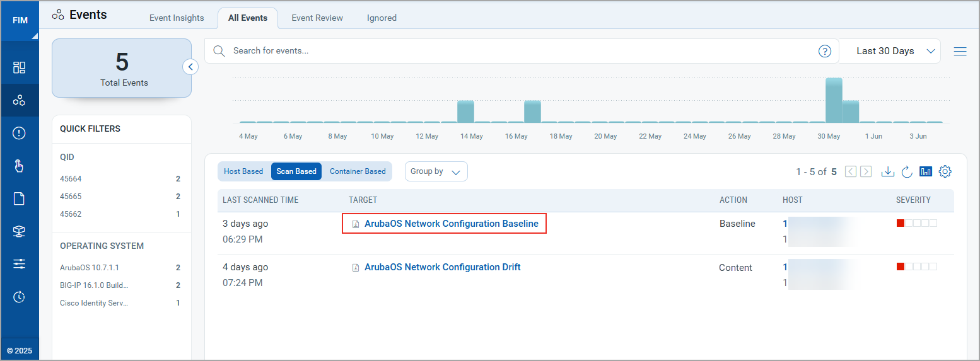Sort by Severity column header
The image size is (980, 361).
913,200
